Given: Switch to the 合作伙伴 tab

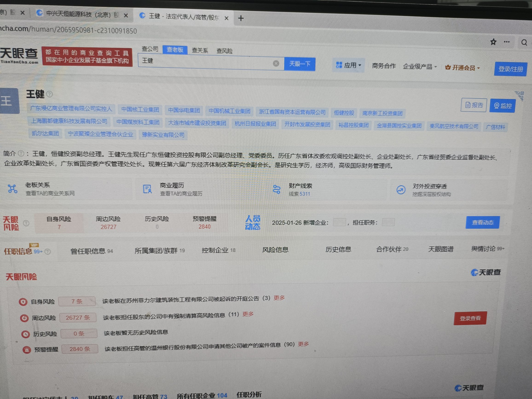Looking at the screenshot, I should (392, 249).
